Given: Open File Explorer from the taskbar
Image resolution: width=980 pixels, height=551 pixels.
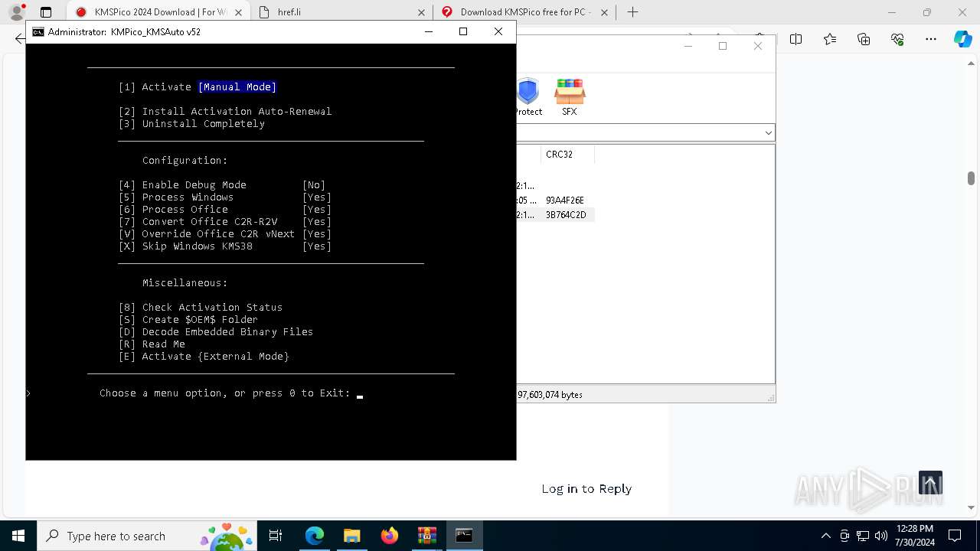Looking at the screenshot, I should coord(351,536).
